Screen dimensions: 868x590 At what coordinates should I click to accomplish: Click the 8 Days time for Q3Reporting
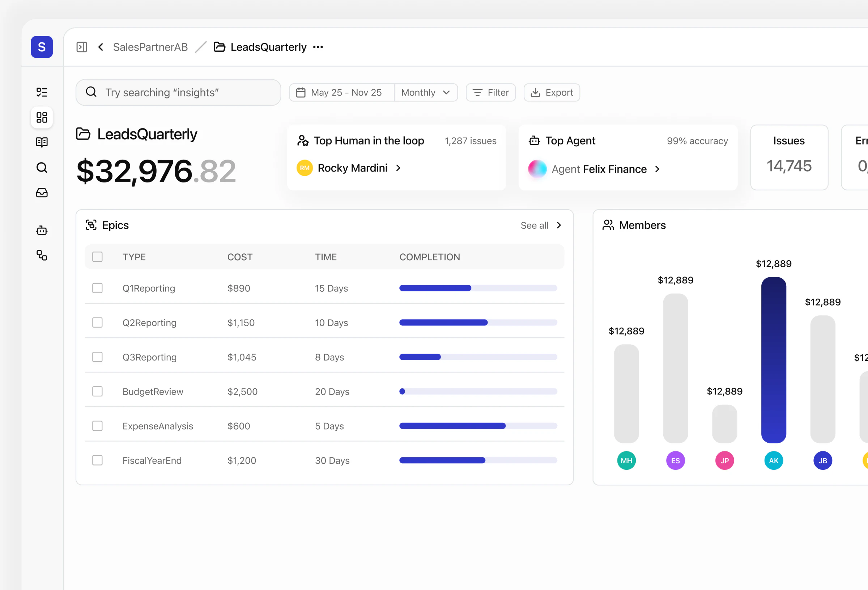(329, 357)
